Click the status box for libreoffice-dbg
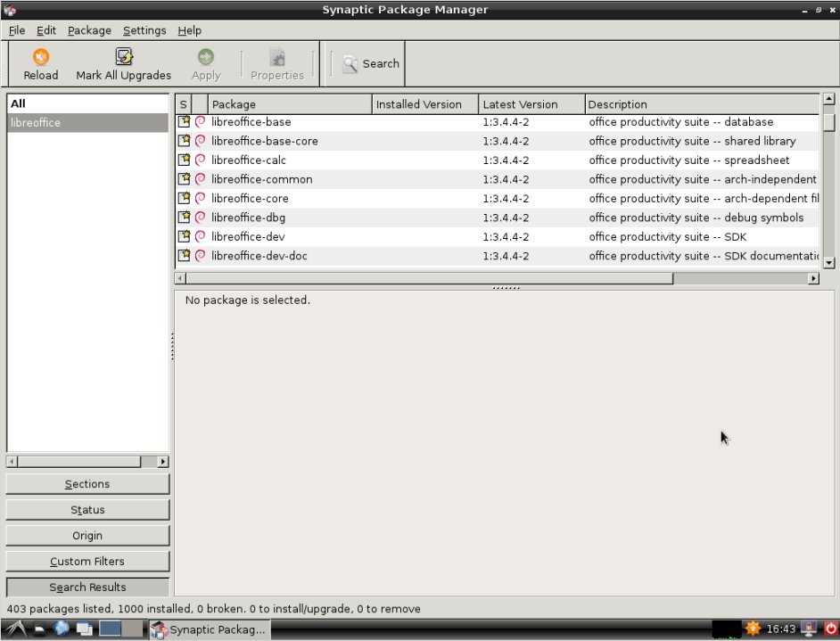 click(184, 218)
